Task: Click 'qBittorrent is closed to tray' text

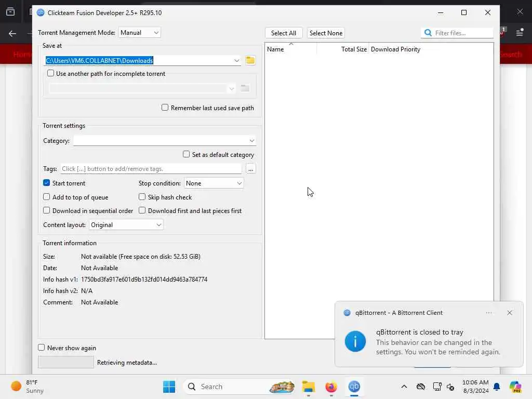Action: [x=419, y=332]
